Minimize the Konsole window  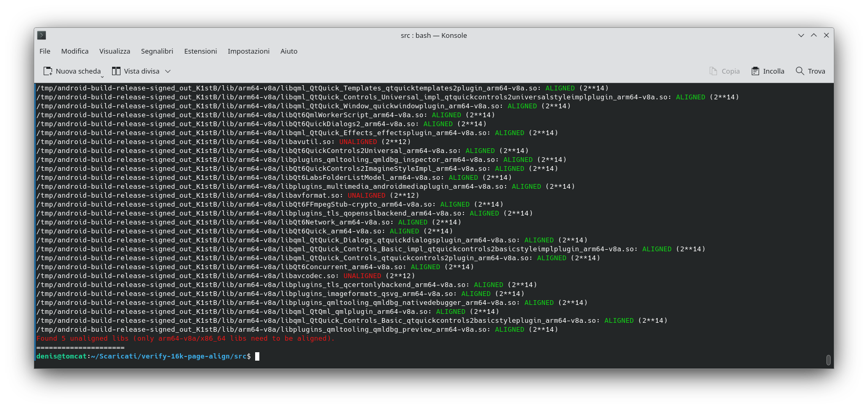(801, 35)
